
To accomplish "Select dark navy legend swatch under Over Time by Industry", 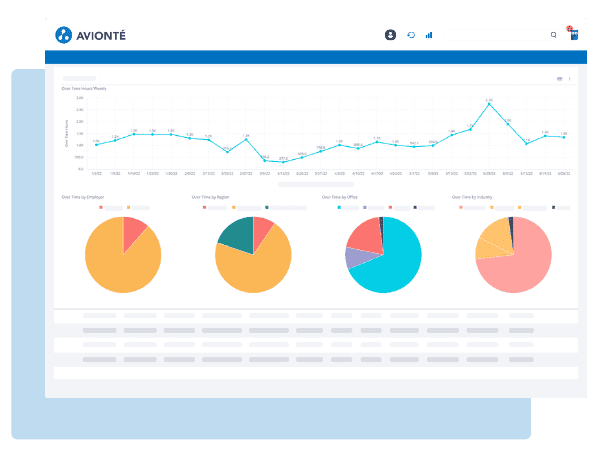I will 553,207.
